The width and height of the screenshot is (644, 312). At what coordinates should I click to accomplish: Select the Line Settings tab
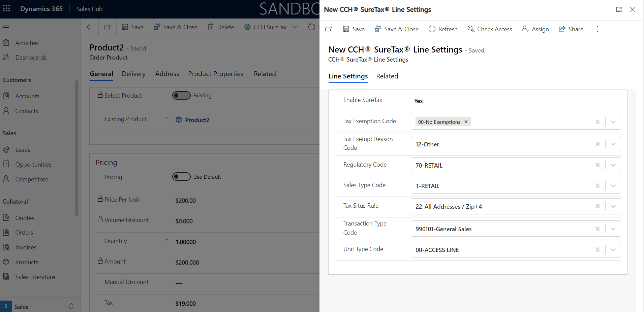pyautogui.click(x=348, y=76)
